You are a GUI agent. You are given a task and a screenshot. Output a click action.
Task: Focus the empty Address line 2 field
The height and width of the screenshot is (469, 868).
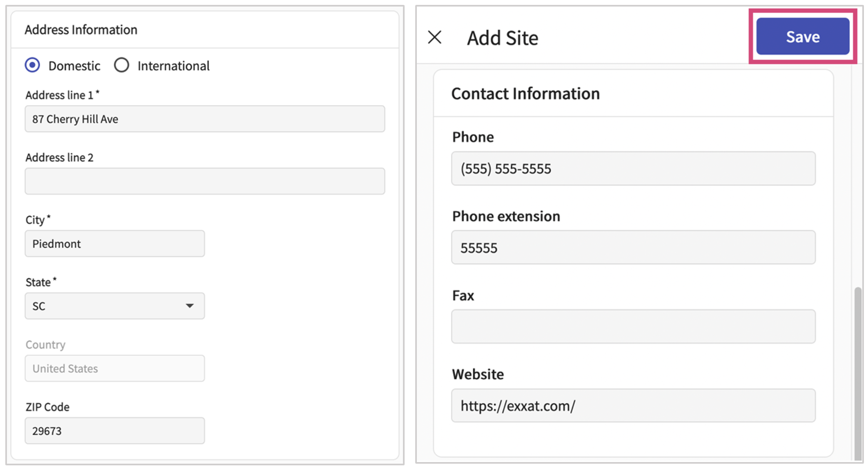pyautogui.click(x=204, y=181)
